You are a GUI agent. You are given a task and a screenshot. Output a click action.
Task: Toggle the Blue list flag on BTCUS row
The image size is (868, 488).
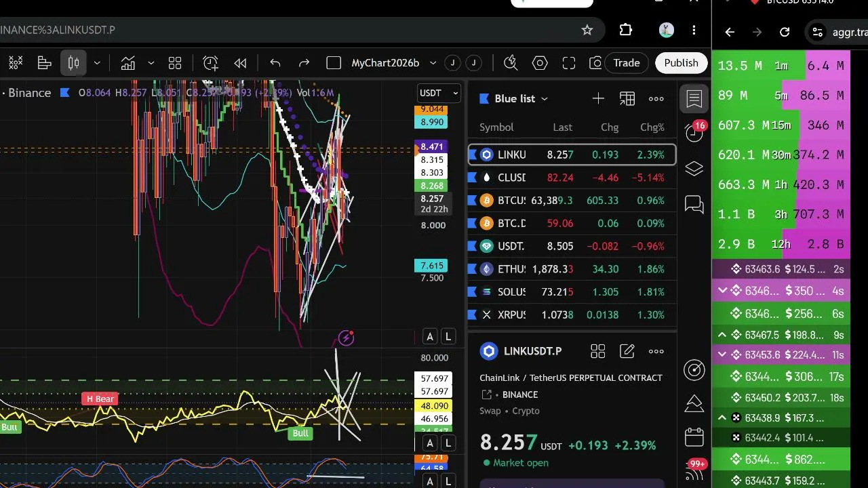[x=472, y=201]
